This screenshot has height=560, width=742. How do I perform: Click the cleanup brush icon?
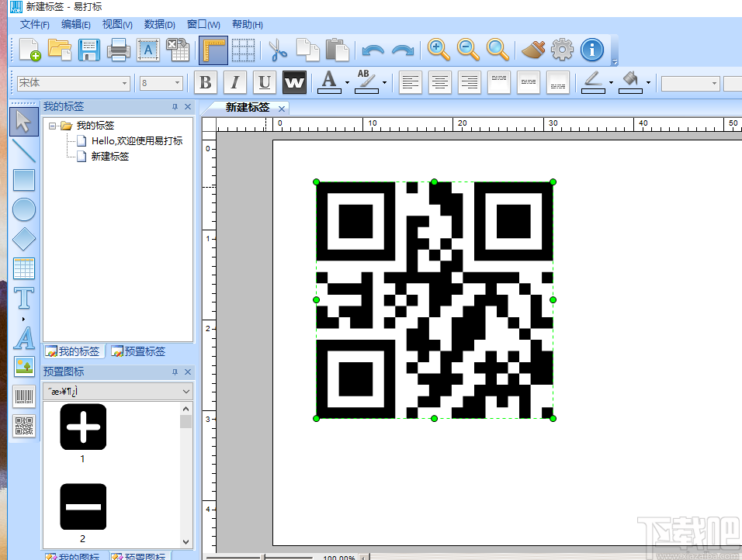coord(533,50)
